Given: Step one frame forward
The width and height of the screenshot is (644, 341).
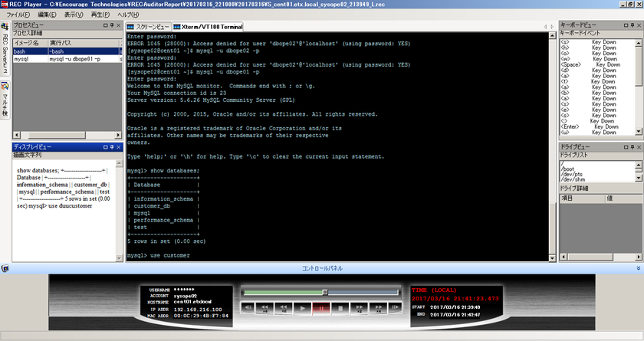Looking at the screenshot, I should coord(395,307).
